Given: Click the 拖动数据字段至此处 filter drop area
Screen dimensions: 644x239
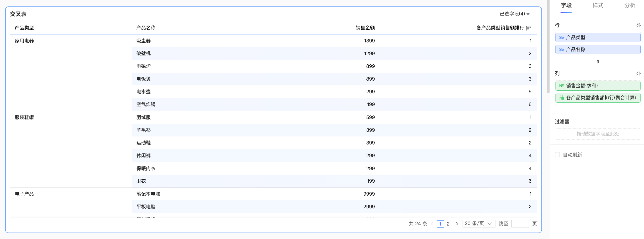Looking at the screenshot, I should pyautogui.click(x=598, y=134).
